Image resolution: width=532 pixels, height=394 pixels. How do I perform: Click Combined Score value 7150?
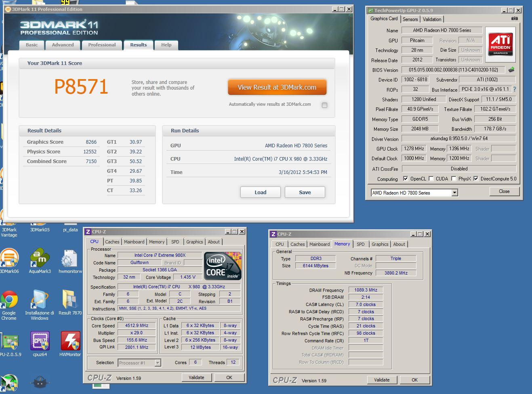tap(91, 161)
